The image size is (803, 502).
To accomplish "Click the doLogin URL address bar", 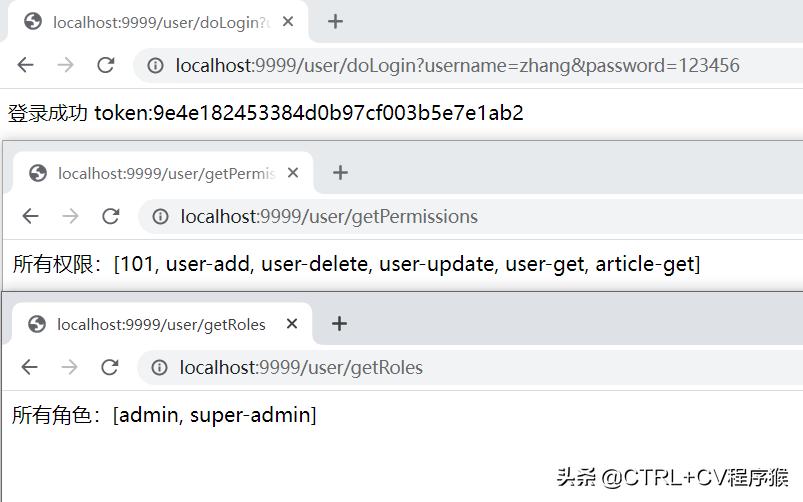I will [x=450, y=66].
